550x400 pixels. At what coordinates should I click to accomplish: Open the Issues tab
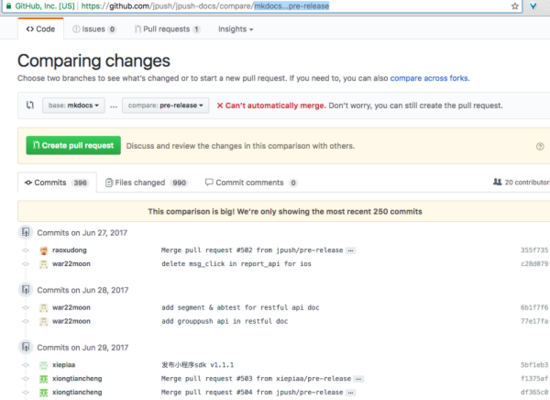[94, 29]
